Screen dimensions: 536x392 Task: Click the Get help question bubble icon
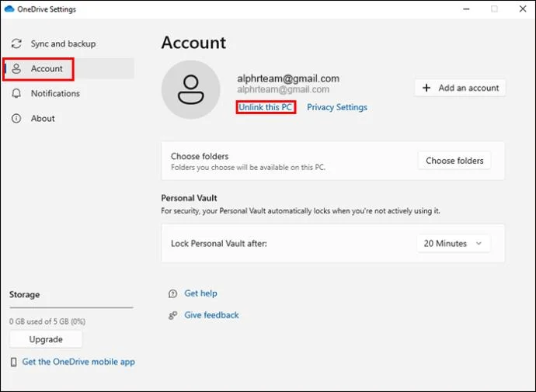pyautogui.click(x=173, y=293)
